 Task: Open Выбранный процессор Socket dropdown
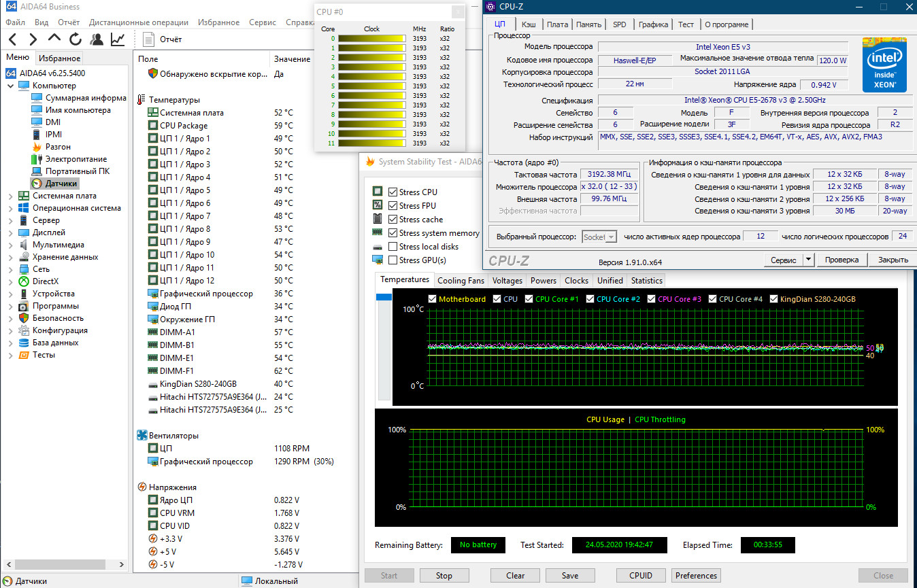[x=600, y=237]
